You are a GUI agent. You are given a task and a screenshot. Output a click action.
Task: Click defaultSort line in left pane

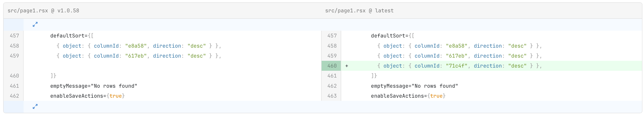(172, 36)
